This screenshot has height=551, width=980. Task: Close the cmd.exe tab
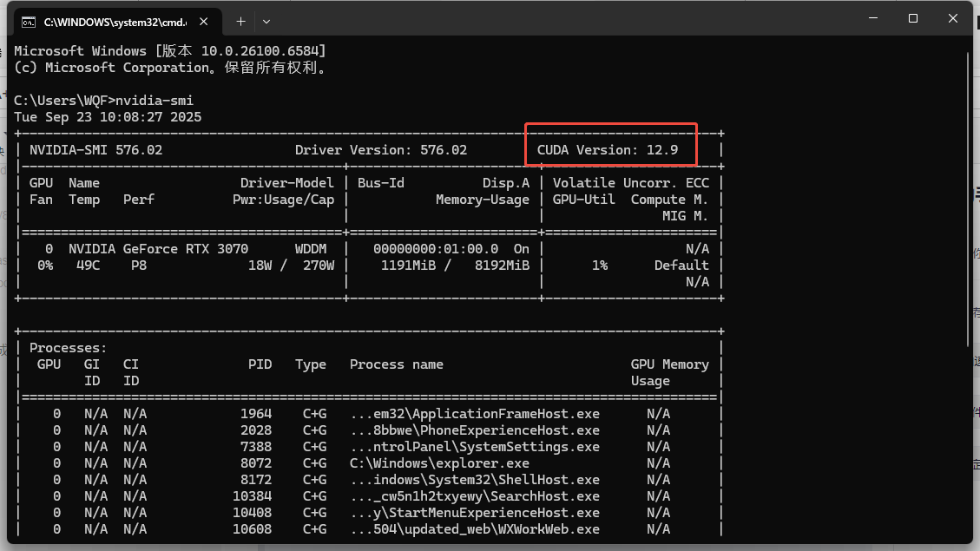[x=202, y=21]
